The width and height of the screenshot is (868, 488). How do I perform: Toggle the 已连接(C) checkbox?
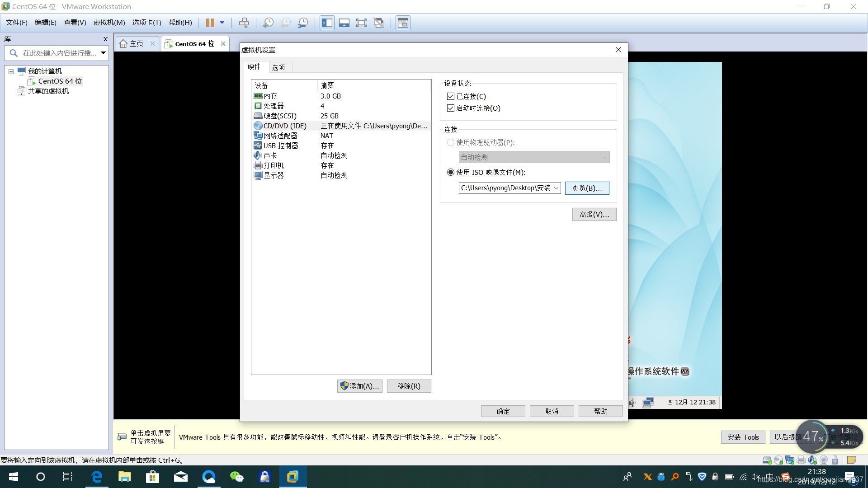pyautogui.click(x=450, y=96)
